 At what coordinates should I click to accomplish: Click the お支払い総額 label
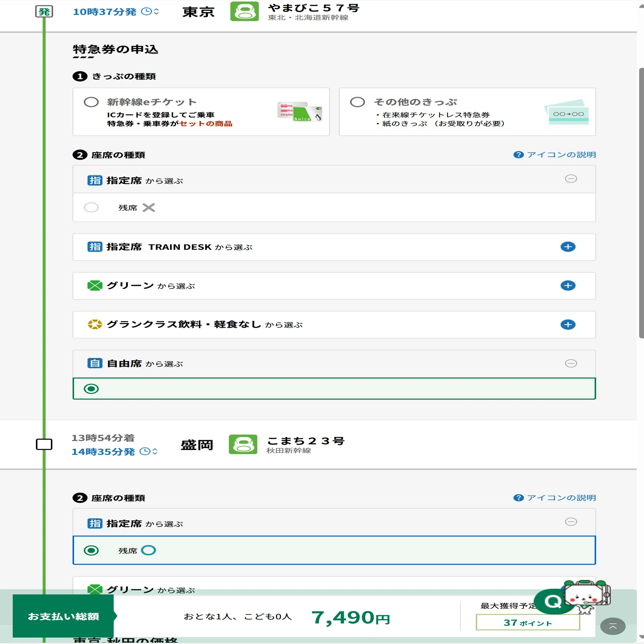pyautogui.click(x=64, y=616)
